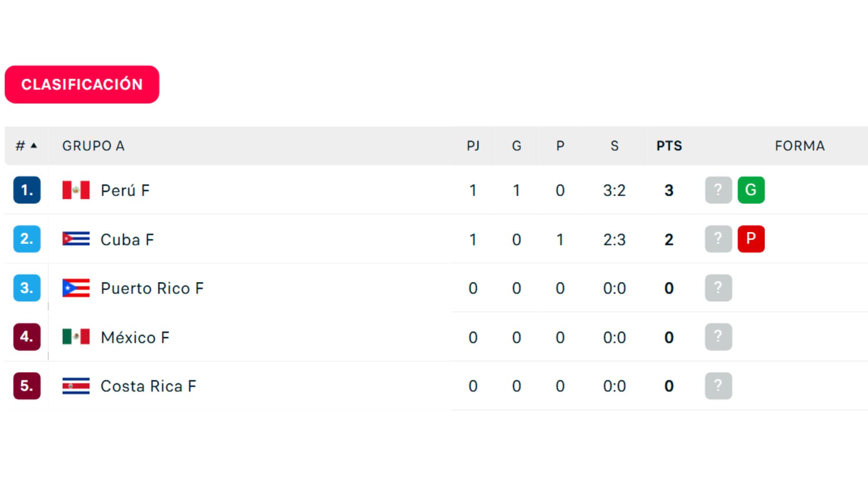Click the Puerto Rico flag icon
This screenshot has height=488, width=868.
pyautogui.click(x=75, y=288)
